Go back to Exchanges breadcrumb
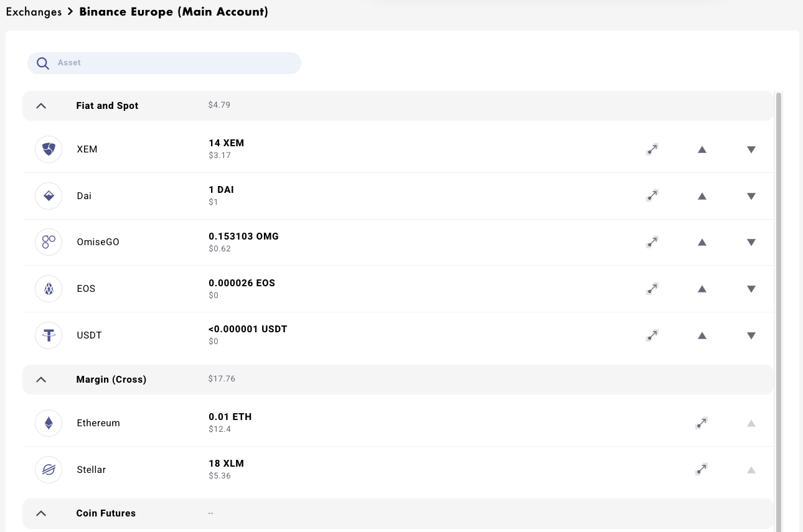 click(34, 12)
